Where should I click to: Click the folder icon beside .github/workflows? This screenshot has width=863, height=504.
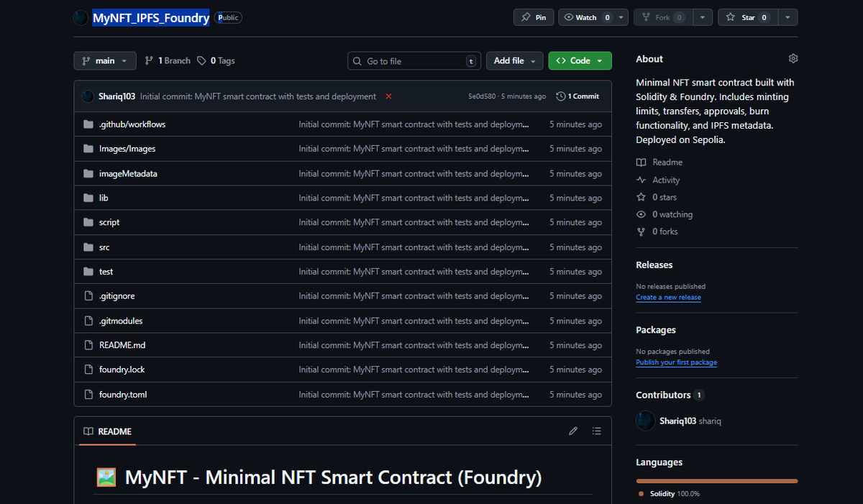88,124
